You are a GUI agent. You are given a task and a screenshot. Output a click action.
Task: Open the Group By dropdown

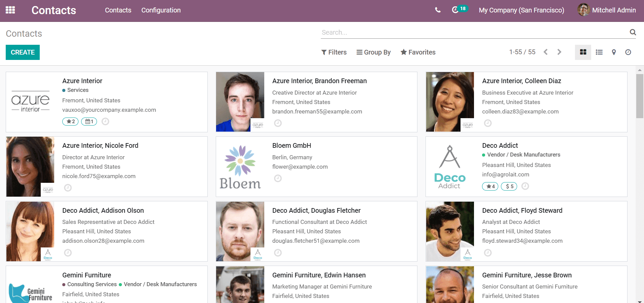pos(374,52)
